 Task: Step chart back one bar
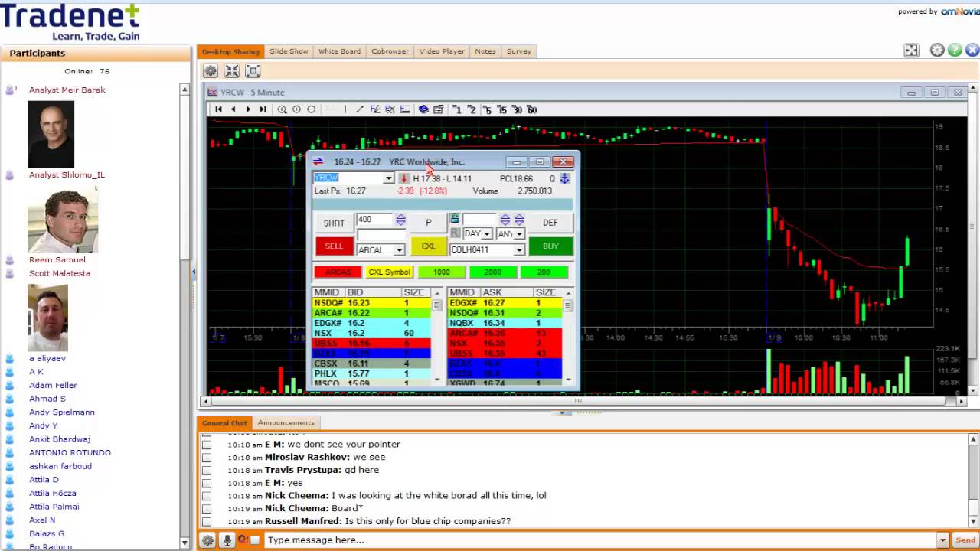pyautogui.click(x=233, y=109)
